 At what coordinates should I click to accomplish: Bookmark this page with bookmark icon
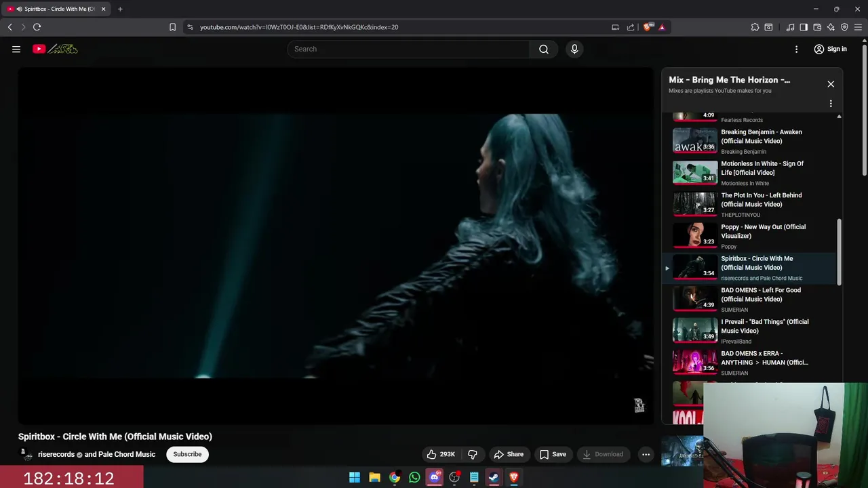click(172, 27)
